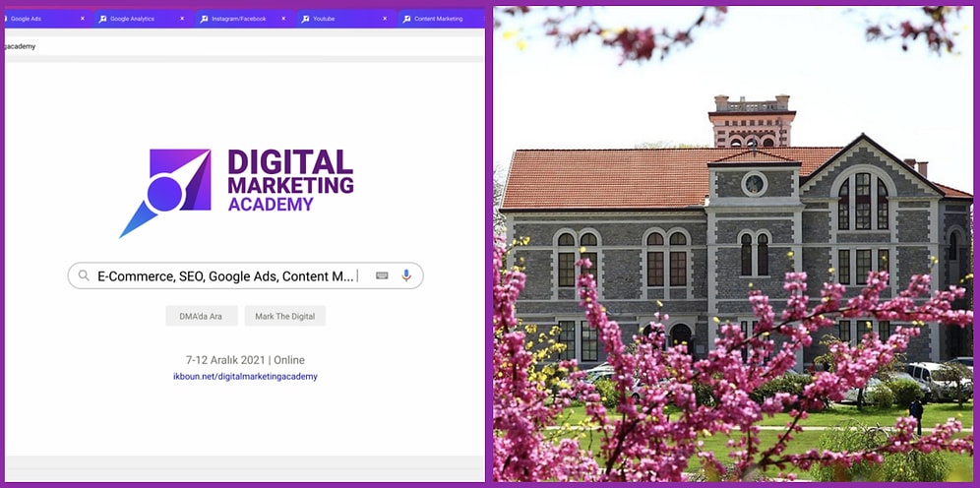The image size is (980, 488).
Task: Close the Google Analytics tab
Action: click(x=182, y=19)
